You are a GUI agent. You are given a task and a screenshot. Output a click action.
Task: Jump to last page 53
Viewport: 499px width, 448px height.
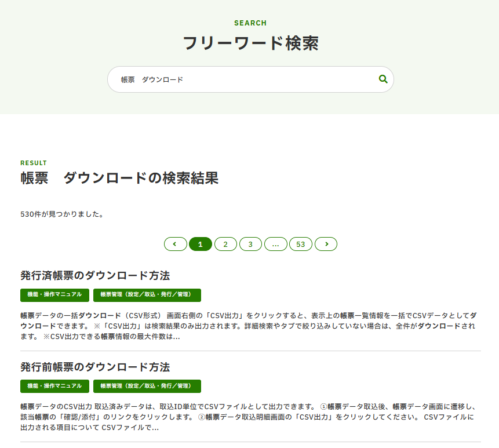(x=301, y=244)
